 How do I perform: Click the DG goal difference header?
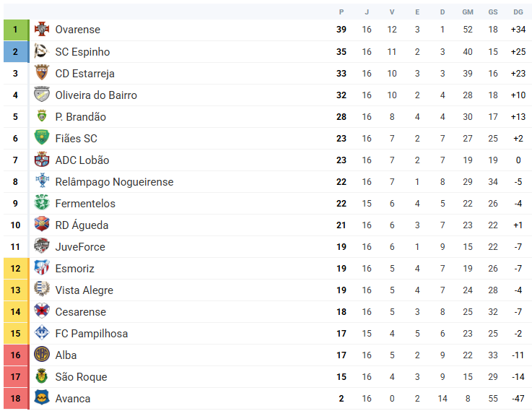518,12
